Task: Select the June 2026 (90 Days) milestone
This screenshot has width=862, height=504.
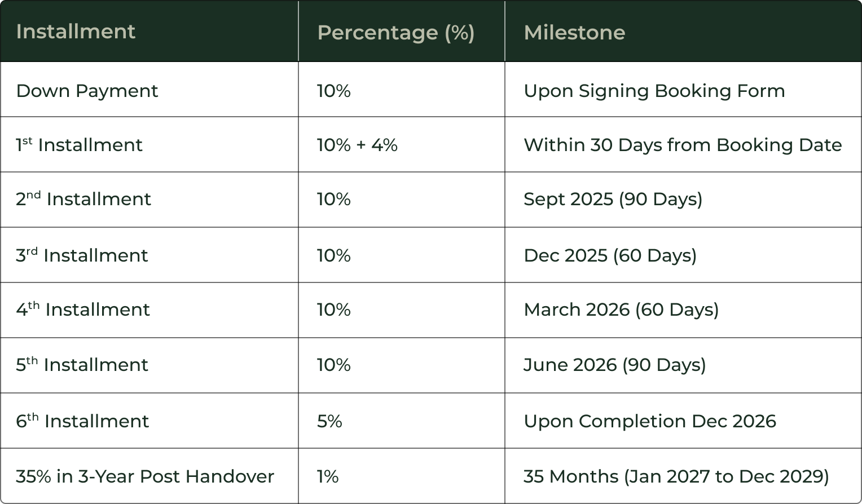Action: coord(614,365)
